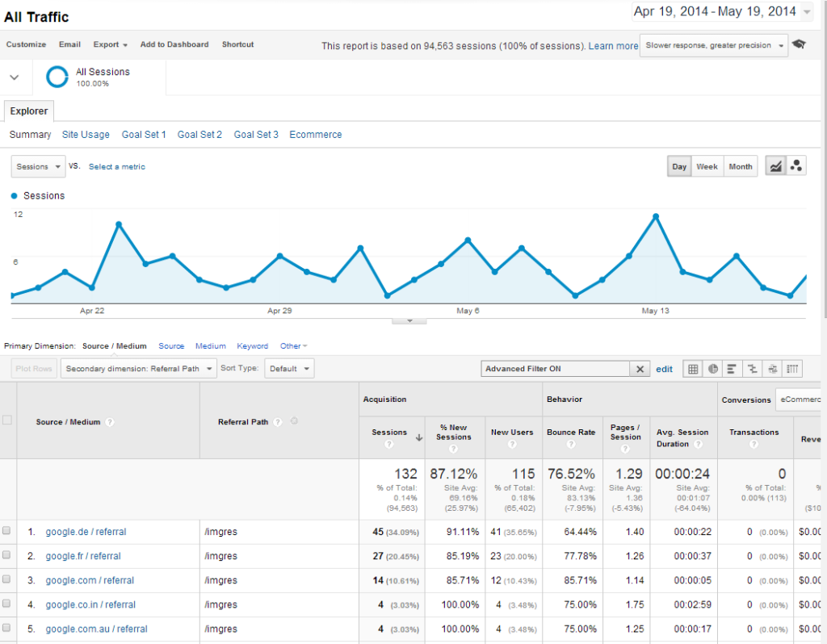Open help icon under Sessions column

pyautogui.click(x=389, y=445)
